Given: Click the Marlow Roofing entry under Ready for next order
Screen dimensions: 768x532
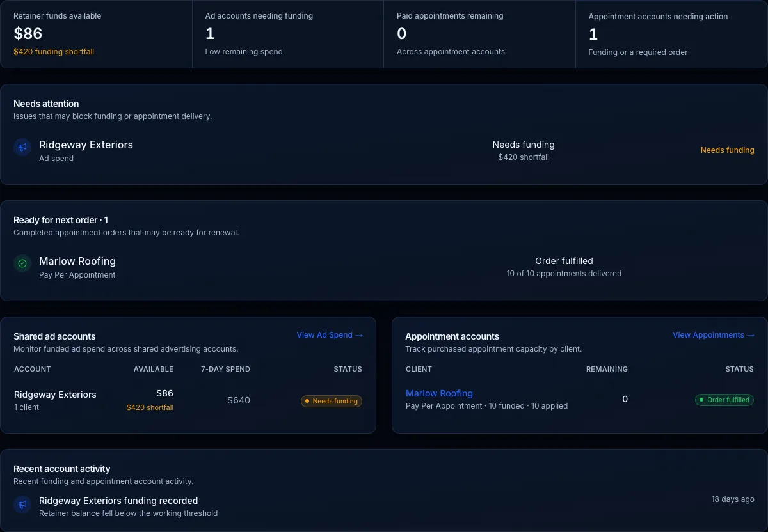Looking at the screenshot, I should pyautogui.click(x=384, y=267).
